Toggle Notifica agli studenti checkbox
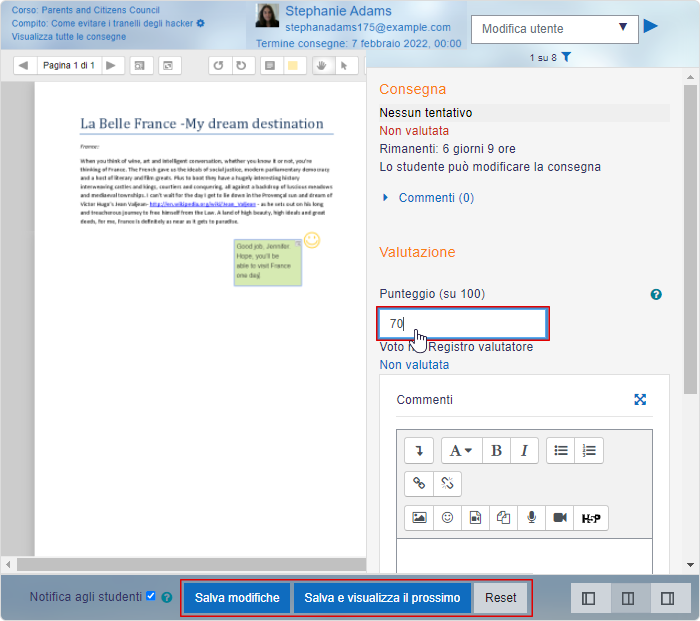 (151, 596)
